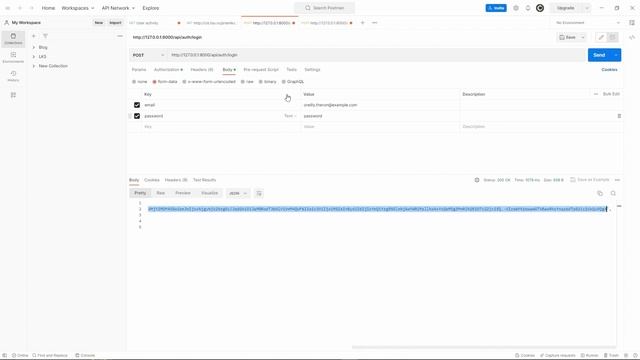Go forward using the header forward arrow
Viewport: 640px width, 360px height.
pyautogui.click(x=31, y=8)
